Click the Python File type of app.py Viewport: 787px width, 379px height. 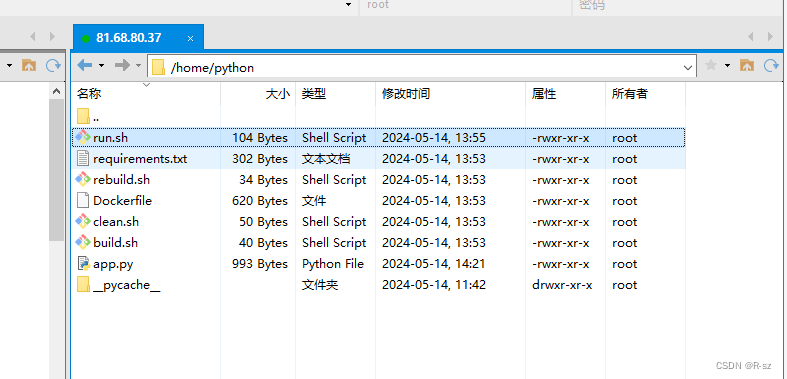point(332,264)
